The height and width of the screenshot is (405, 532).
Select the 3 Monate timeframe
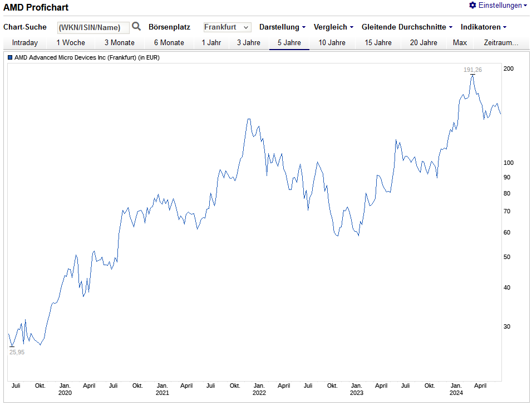coord(120,43)
